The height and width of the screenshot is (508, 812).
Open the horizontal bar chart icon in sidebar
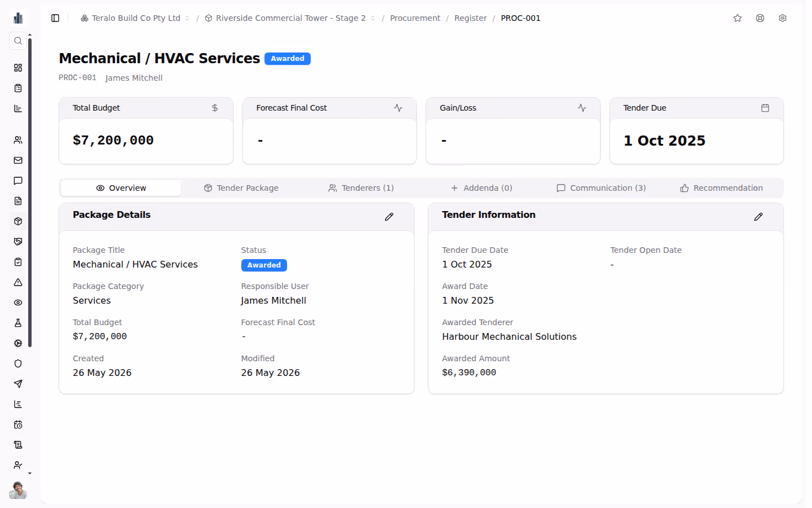(18, 108)
